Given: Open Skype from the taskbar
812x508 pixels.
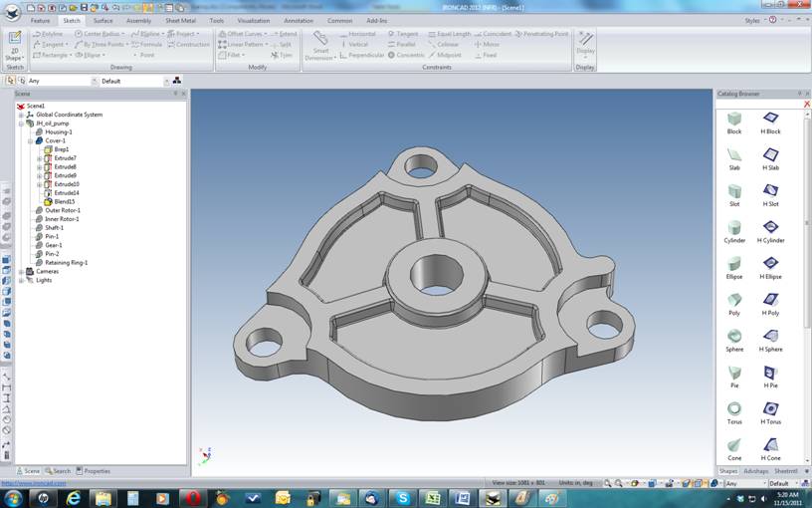Looking at the screenshot, I should click(402, 498).
